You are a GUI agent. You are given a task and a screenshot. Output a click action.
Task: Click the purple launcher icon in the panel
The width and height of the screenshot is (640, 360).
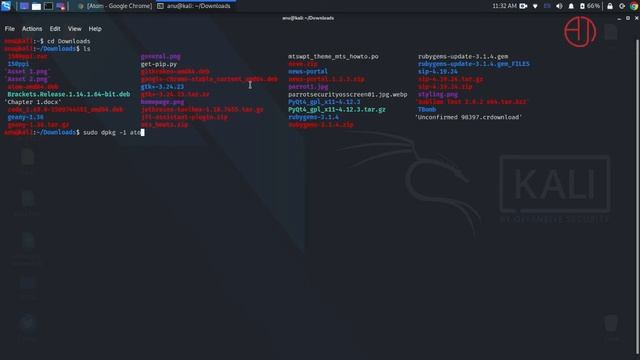[60, 6]
